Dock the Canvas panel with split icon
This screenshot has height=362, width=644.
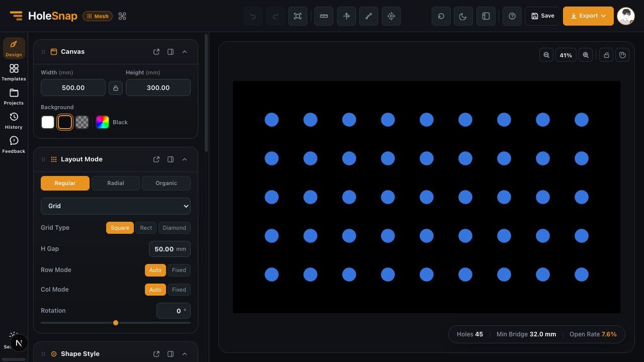pyautogui.click(x=171, y=52)
